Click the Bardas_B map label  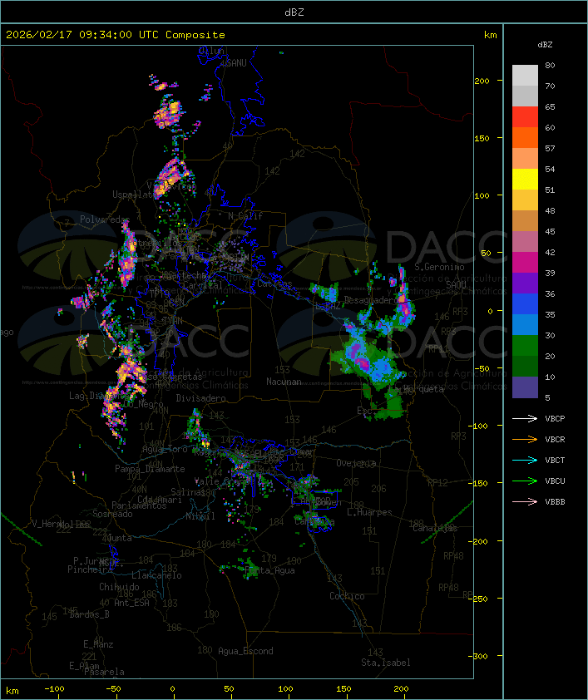89,614
